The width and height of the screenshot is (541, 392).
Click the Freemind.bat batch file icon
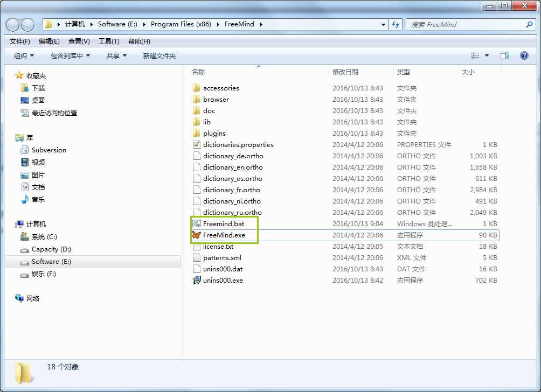pos(196,224)
